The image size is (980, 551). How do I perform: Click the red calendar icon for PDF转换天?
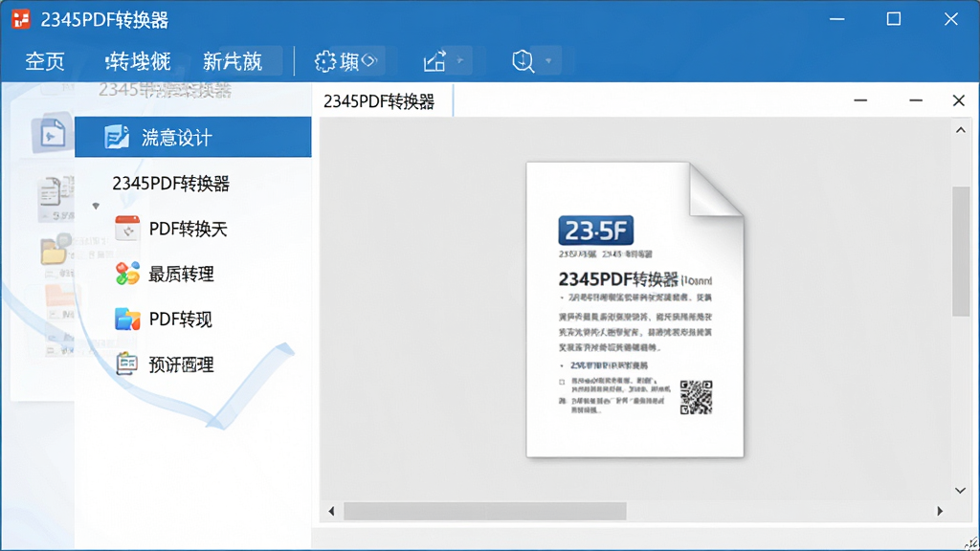[x=127, y=229]
